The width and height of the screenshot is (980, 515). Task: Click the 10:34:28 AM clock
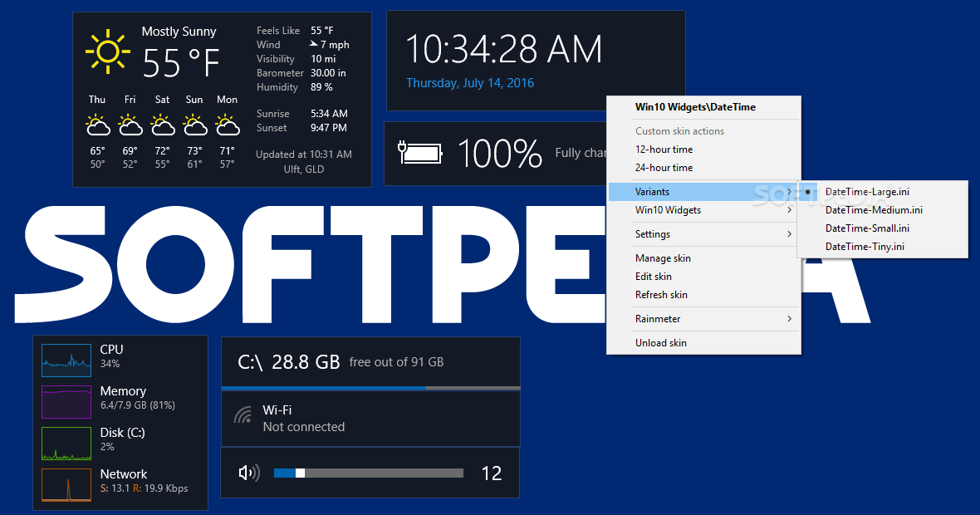pyautogui.click(x=504, y=49)
